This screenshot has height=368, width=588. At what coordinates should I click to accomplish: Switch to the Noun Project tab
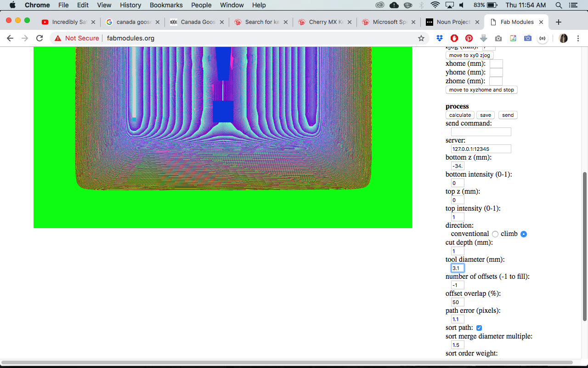pyautogui.click(x=452, y=22)
